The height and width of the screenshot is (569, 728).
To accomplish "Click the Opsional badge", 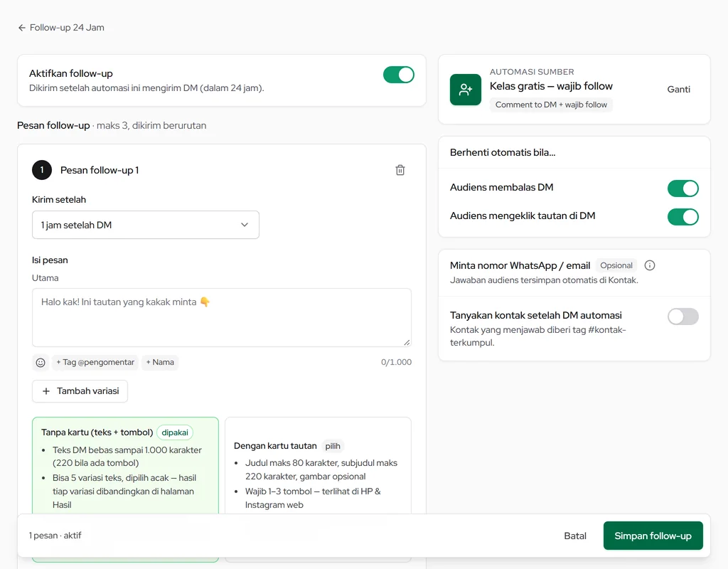I will 616,265.
